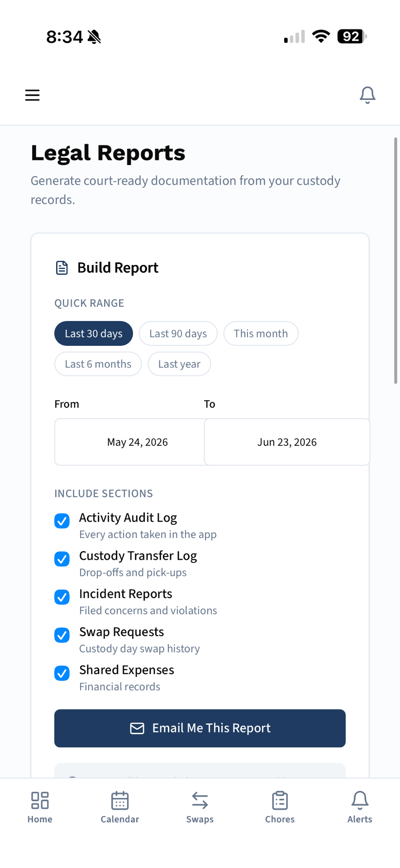Tap 'Drop-offs and pick-ups' description
The width and height of the screenshot is (400, 868).
(x=133, y=572)
